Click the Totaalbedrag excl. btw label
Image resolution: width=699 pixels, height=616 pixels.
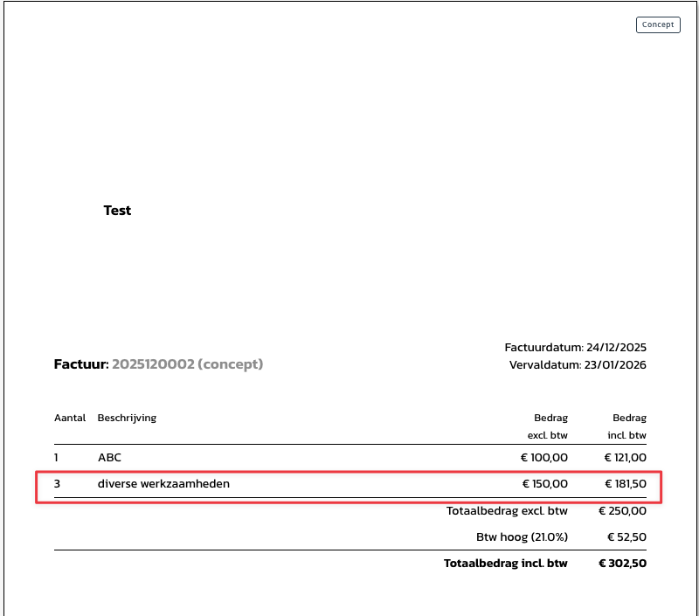coord(507,511)
